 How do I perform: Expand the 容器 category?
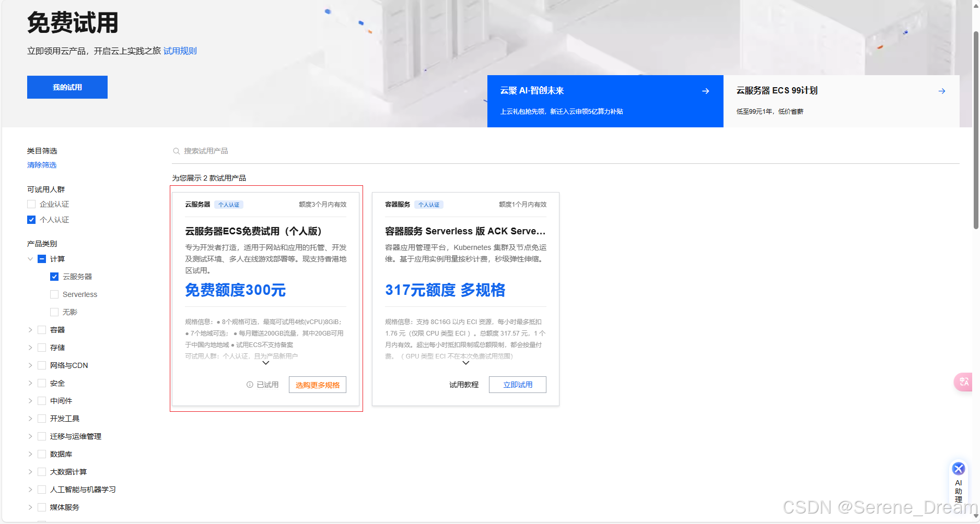[x=30, y=330]
